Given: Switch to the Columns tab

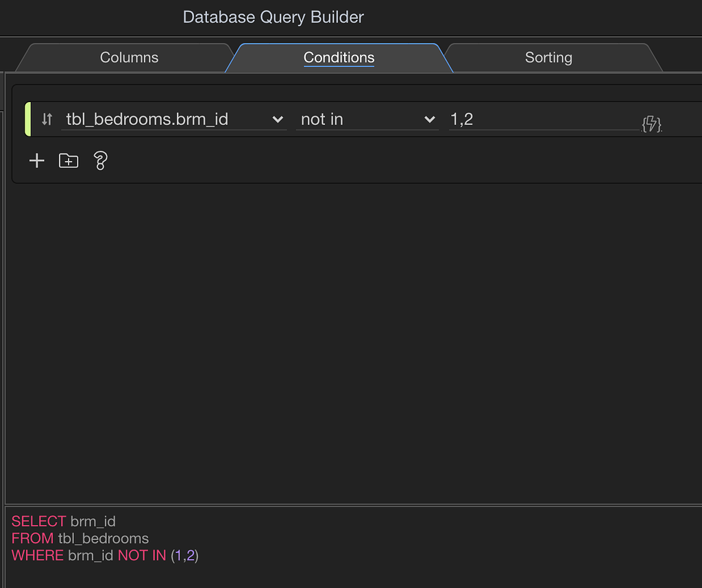Looking at the screenshot, I should [x=129, y=58].
